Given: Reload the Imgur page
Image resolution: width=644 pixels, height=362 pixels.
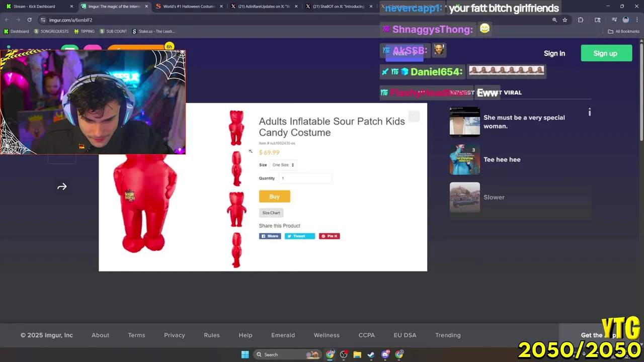Looking at the screenshot, I should point(29,20).
